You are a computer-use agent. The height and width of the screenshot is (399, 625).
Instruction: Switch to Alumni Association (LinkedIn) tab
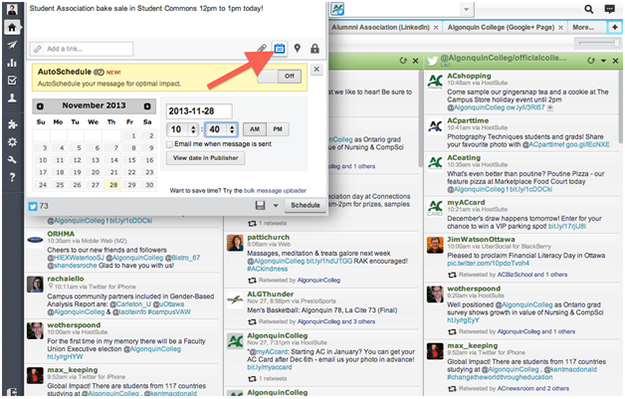[381, 27]
